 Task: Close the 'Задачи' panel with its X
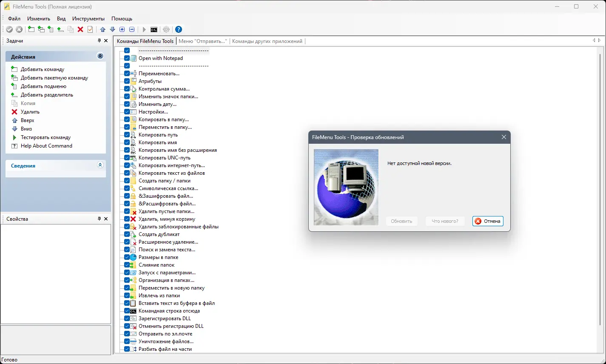pyautogui.click(x=106, y=41)
